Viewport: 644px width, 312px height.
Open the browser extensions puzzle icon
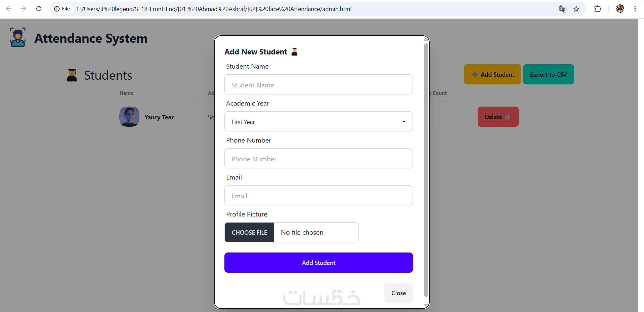(598, 9)
